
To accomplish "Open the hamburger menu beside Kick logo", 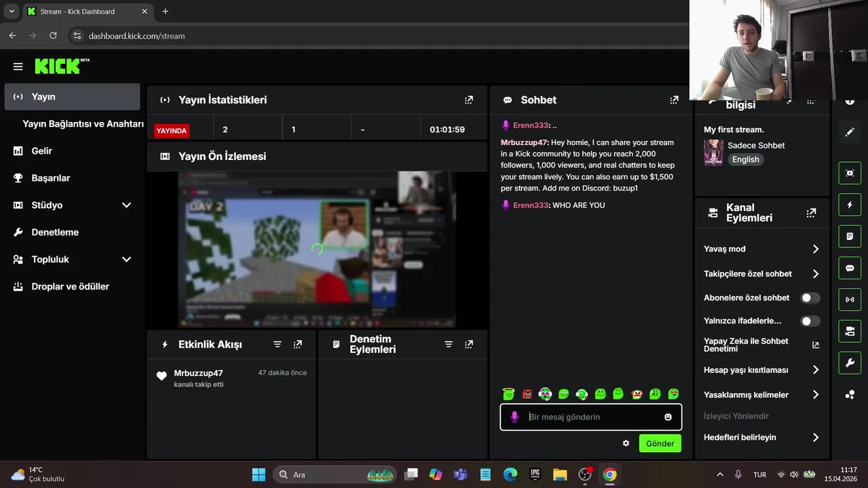I will 18,66.
